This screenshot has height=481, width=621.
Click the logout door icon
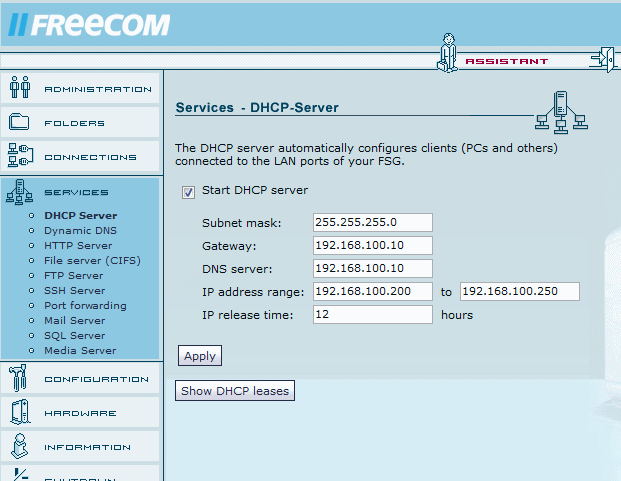[605, 58]
